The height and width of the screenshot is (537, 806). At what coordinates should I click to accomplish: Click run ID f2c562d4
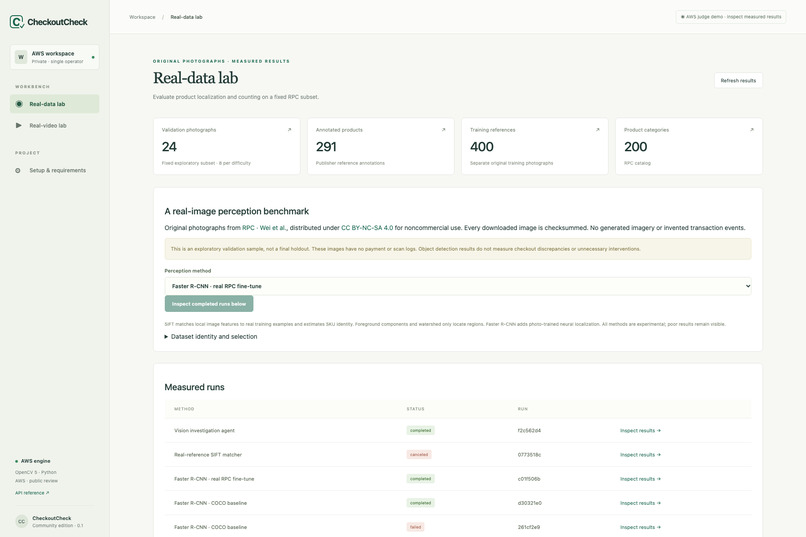click(529, 431)
